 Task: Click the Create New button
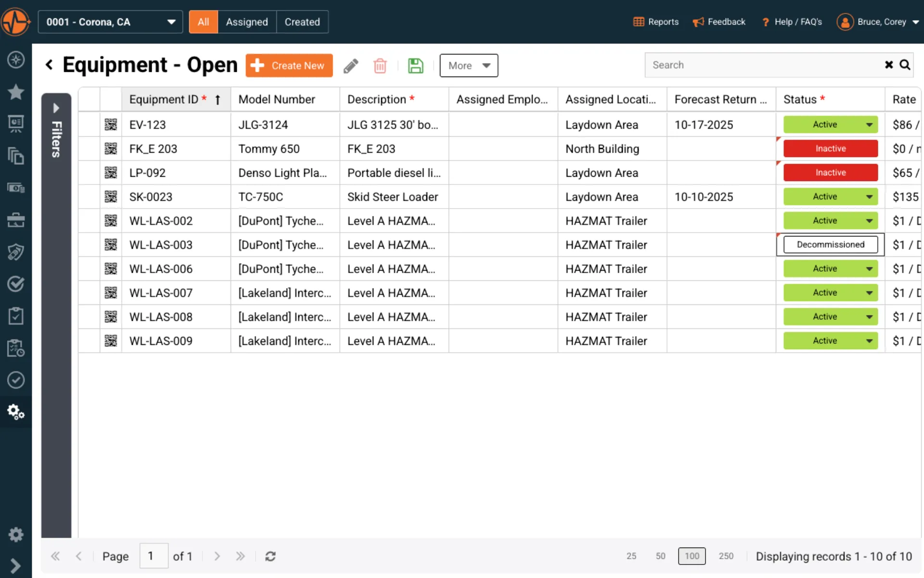[289, 66]
